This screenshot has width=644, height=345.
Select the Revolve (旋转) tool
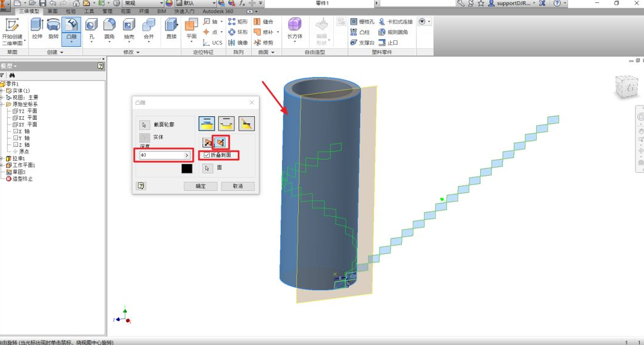(54, 30)
